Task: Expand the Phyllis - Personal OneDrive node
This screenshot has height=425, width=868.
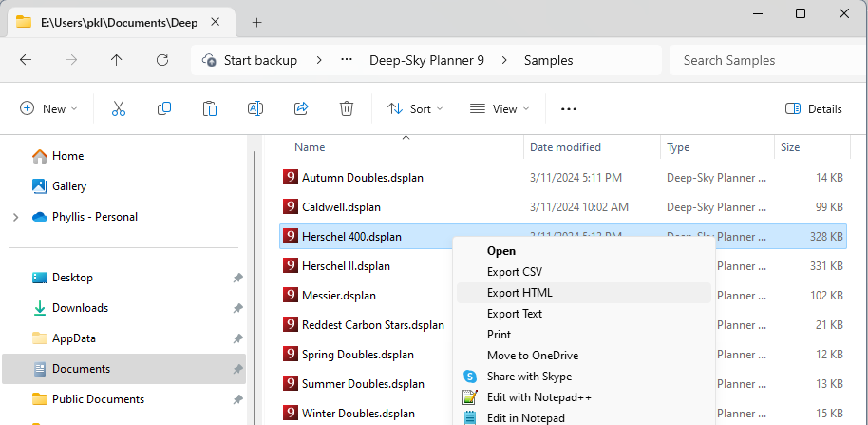Action: [15, 217]
